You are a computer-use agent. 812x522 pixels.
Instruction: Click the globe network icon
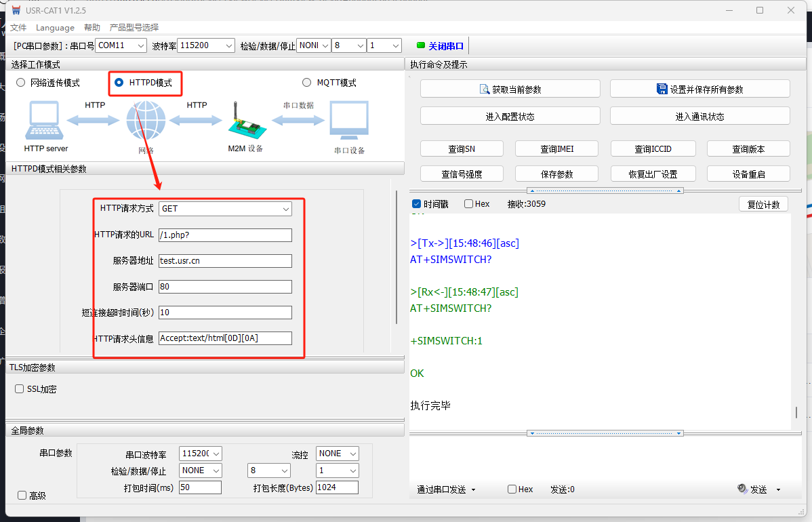pyautogui.click(x=146, y=121)
